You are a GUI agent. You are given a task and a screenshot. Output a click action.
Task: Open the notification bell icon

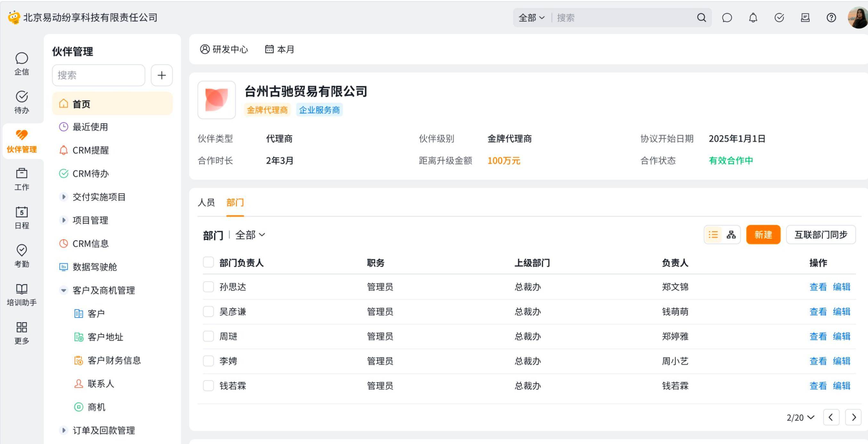click(753, 18)
